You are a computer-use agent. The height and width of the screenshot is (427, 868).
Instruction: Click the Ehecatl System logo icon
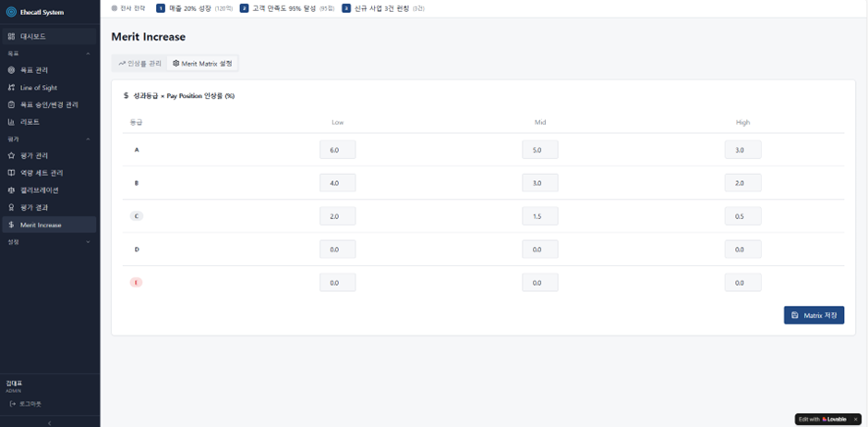(x=11, y=12)
